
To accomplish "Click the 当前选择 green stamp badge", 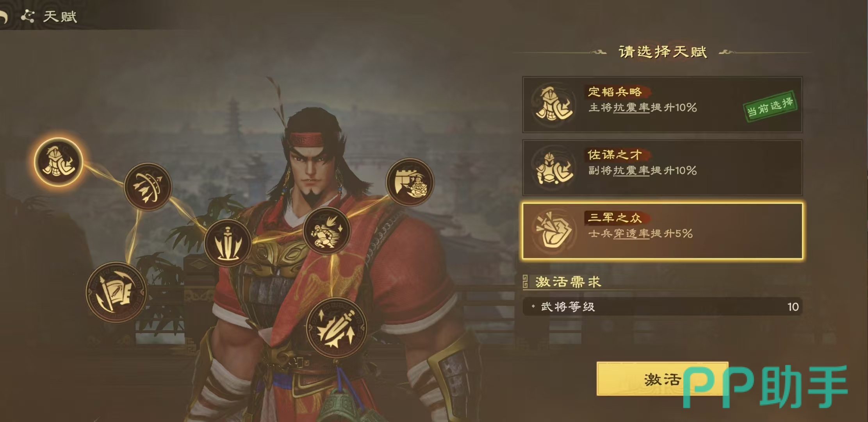I will 770,107.
